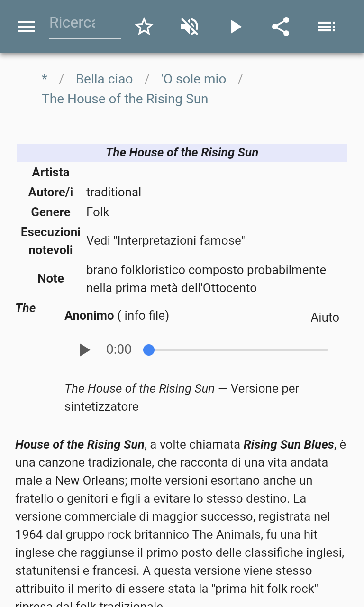Open the Bella ciao breadcrumb
The image size is (364, 607).
tap(104, 79)
